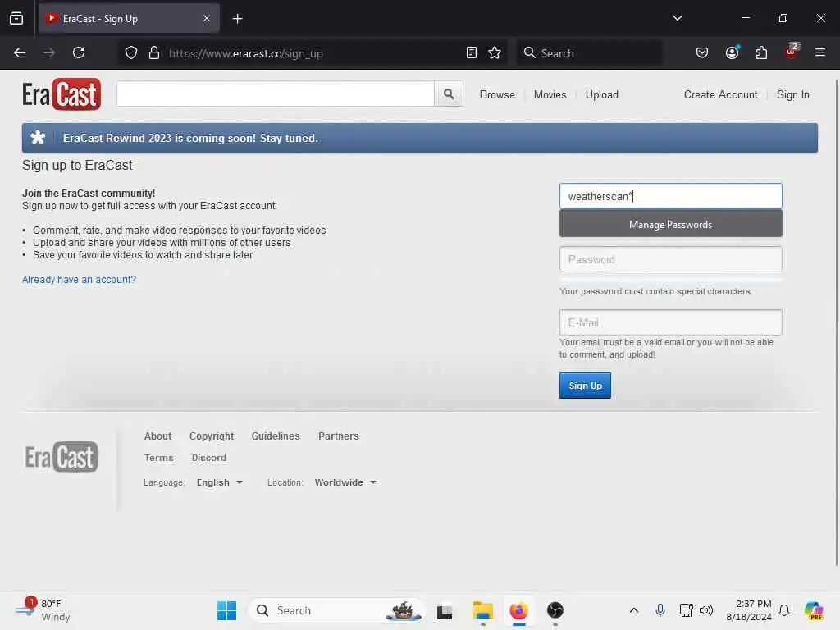The width and height of the screenshot is (840, 630).
Task: Click the microphone tray icon
Action: [x=660, y=610]
